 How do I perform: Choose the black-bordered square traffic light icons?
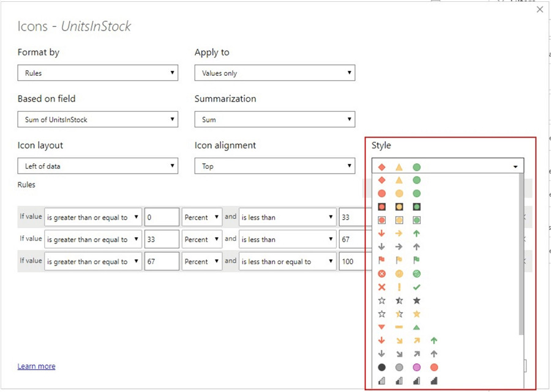[x=399, y=207]
